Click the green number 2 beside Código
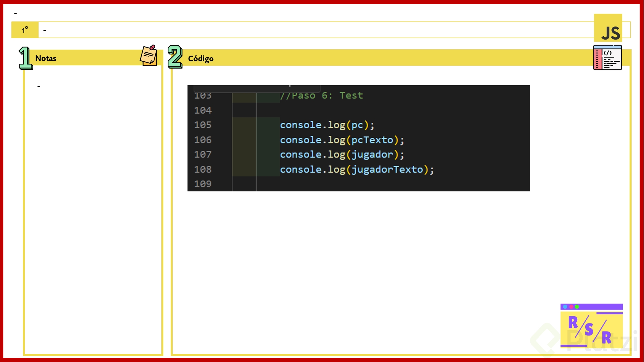Image resolution: width=644 pixels, height=362 pixels. (175, 57)
